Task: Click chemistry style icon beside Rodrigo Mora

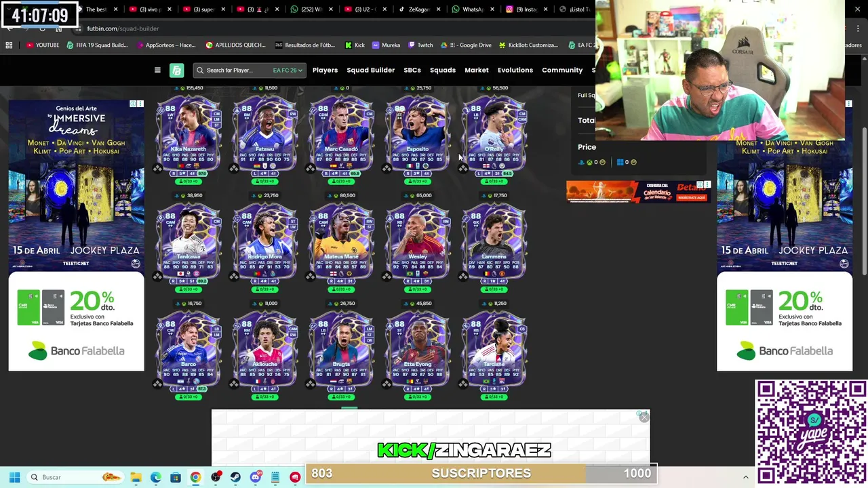Action: coord(234,276)
